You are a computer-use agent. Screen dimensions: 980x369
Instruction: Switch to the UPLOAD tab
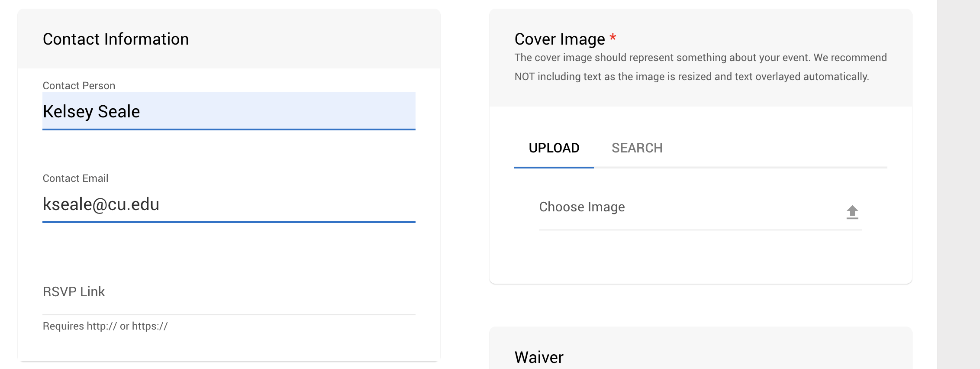click(x=554, y=148)
